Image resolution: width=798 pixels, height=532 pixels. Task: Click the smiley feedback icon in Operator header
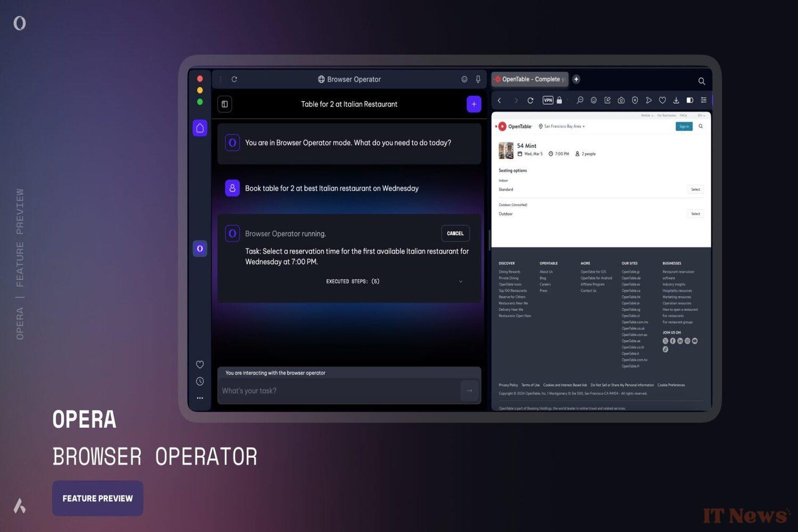(x=464, y=79)
